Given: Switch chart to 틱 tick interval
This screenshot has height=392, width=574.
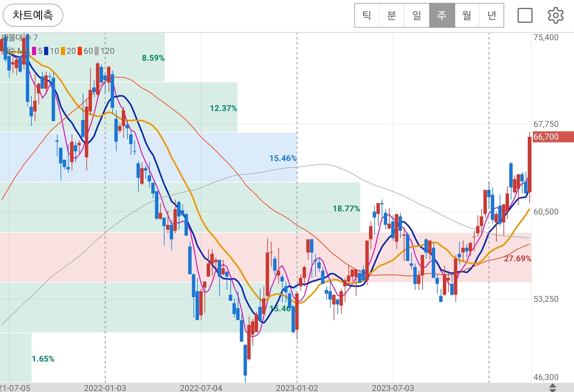Looking at the screenshot, I should click(367, 16).
